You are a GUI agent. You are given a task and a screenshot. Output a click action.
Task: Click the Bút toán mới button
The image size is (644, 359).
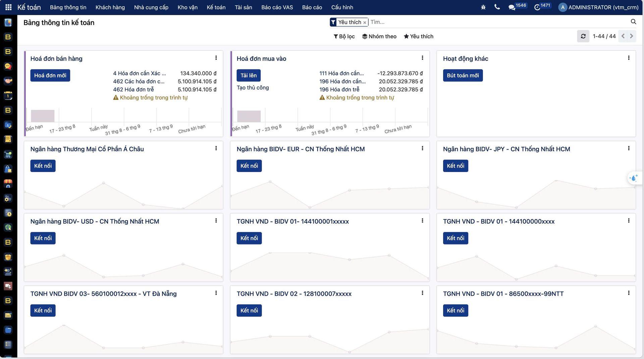click(463, 75)
